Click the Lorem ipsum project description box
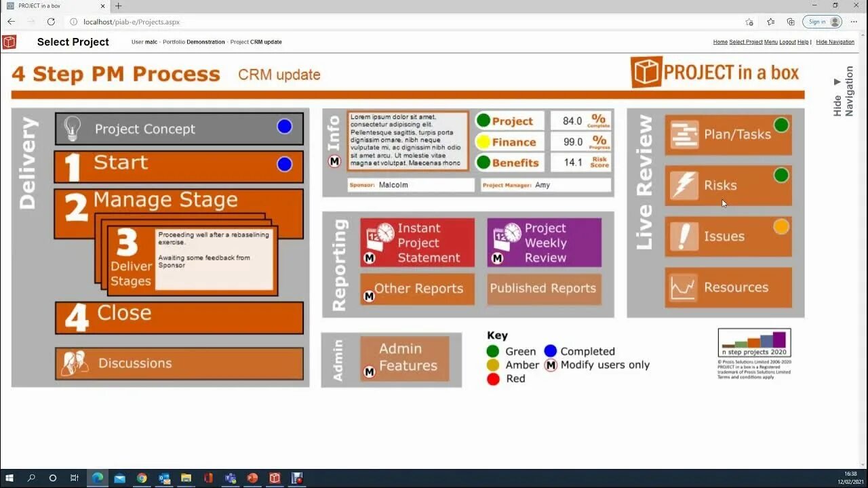Screen dimensions: 868x488 click(408, 140)
